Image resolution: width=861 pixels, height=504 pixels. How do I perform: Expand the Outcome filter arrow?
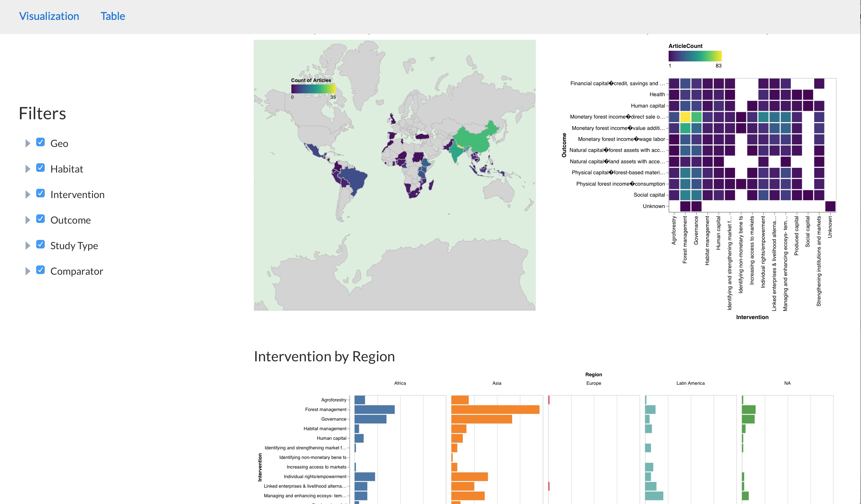click(28, 220)
